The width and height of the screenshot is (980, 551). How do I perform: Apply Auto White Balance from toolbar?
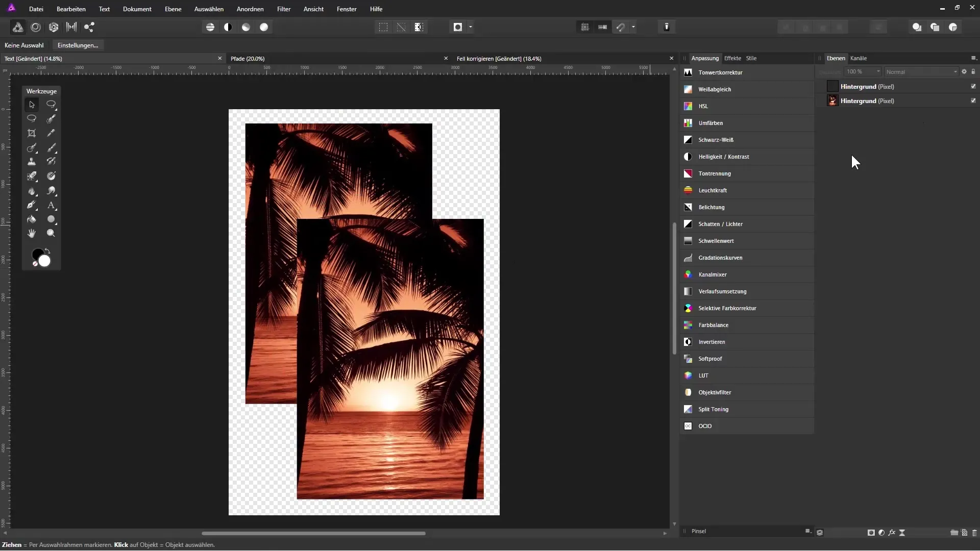pyautogui.click(x=264, y=27)
